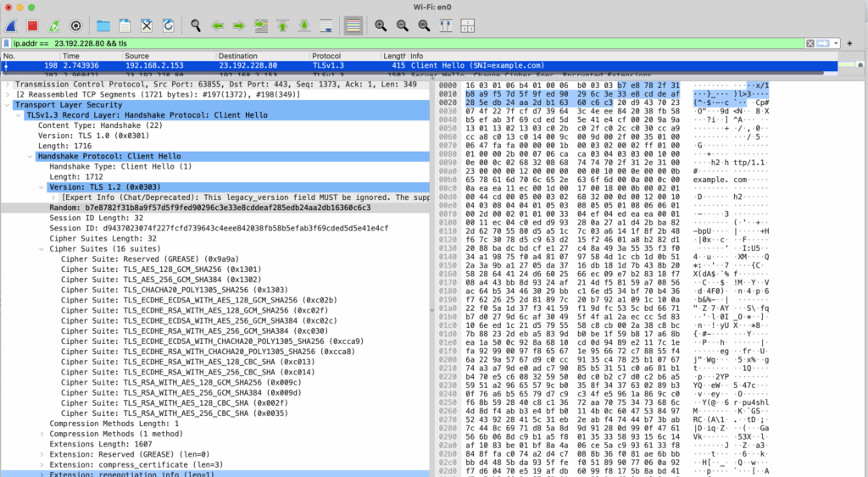Click the Find packet magnifier icon
The height and width of the screenshot is (477, 868).
tap(196, 26)
